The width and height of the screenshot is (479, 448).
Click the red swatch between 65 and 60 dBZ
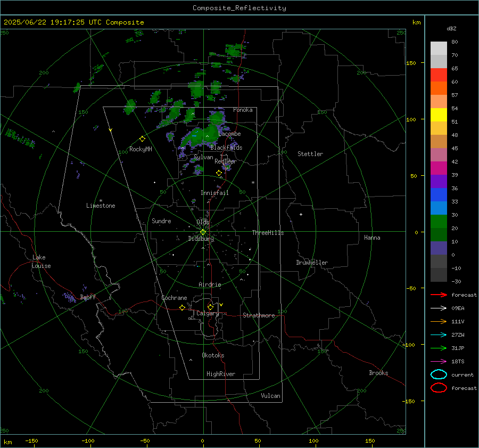(439, 75)
